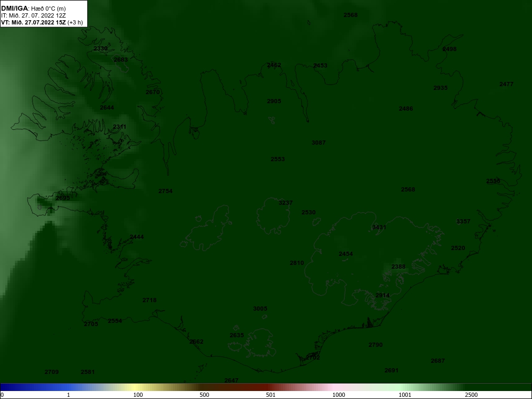532x399 pixels.
Task: Select the 2810 value
Action: 297,263
